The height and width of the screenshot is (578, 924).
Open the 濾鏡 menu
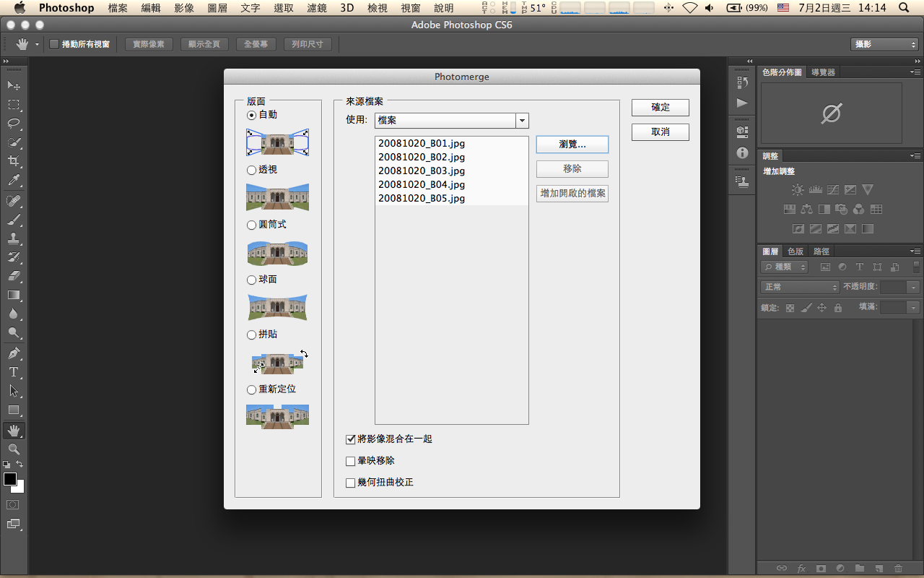coord(316,8)
